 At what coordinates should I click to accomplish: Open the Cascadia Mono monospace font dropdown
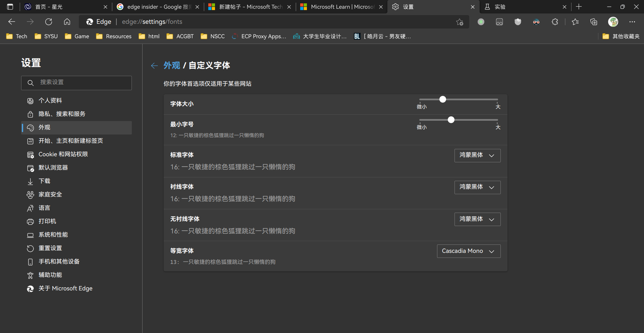(x=469, y=251)
